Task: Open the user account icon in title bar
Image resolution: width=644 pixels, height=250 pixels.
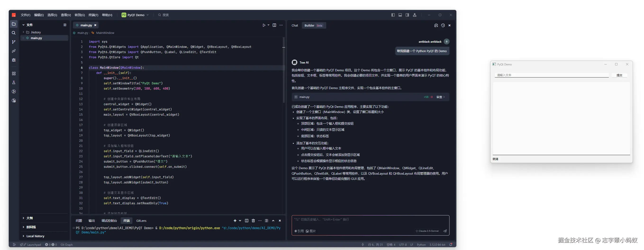Action: pos(414,15)
